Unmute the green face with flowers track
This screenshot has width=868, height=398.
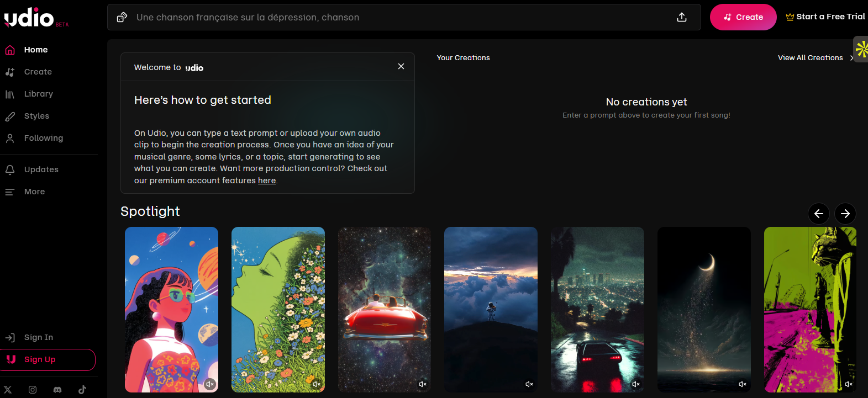pos(317,384)
